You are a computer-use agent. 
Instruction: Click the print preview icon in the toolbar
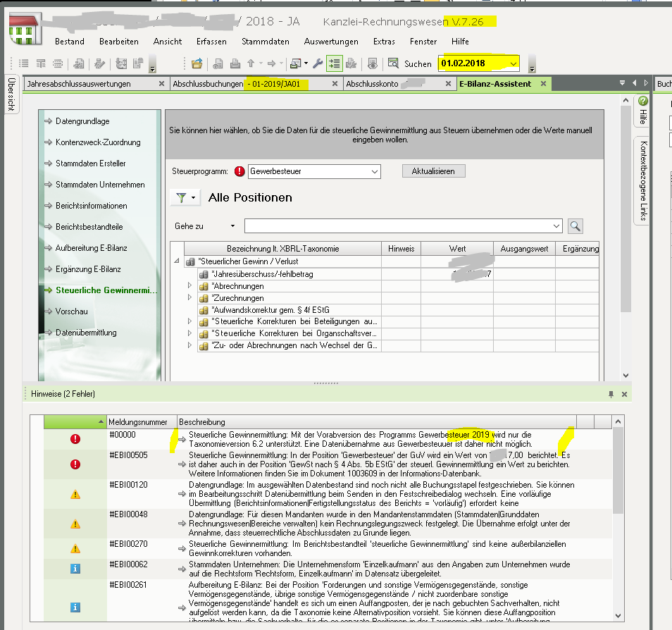[x=218, y=64]
